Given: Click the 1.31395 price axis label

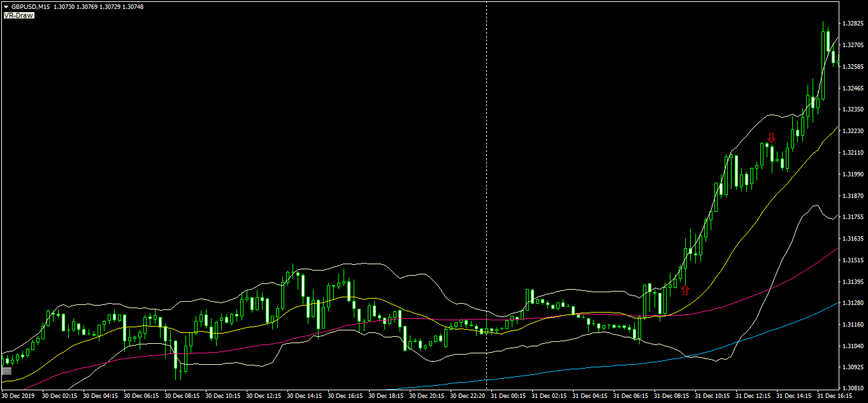Looking at the screenshot, I should click(x=853, y=281).
